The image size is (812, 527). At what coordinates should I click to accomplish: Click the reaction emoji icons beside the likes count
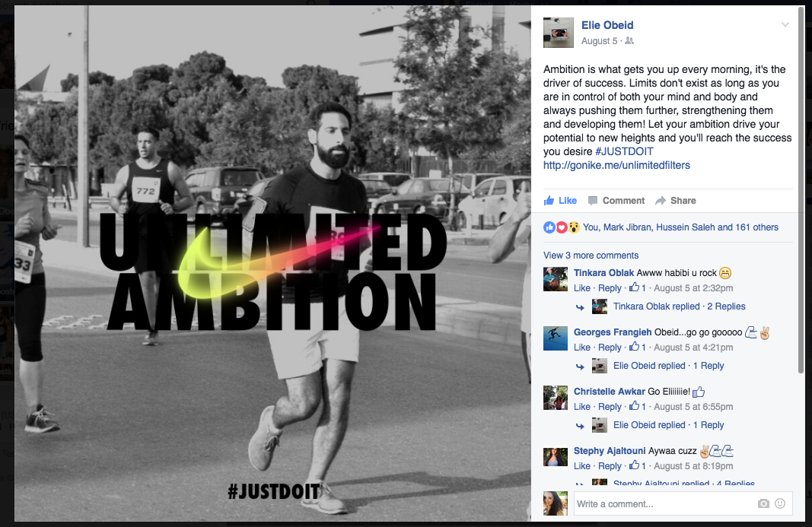tap(562, 227)
